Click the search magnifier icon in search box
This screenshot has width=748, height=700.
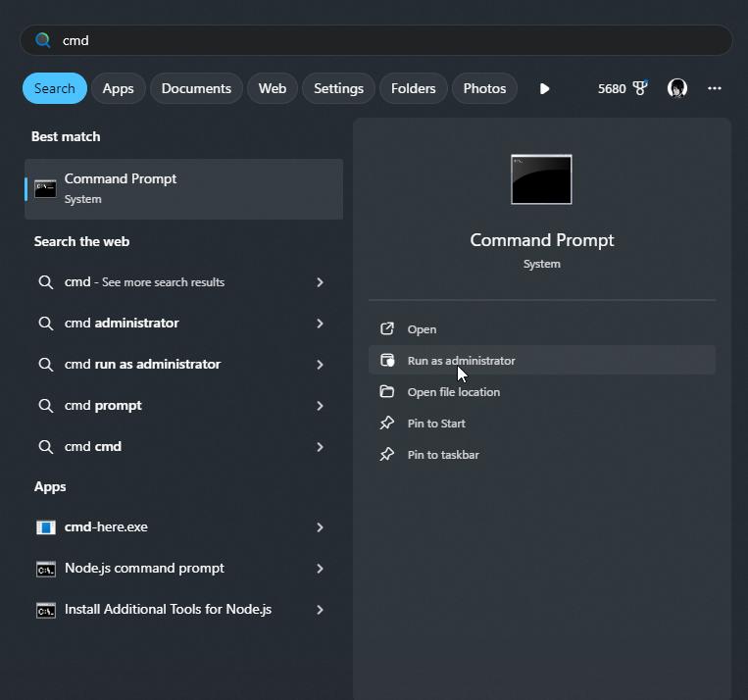coord(42,40)
